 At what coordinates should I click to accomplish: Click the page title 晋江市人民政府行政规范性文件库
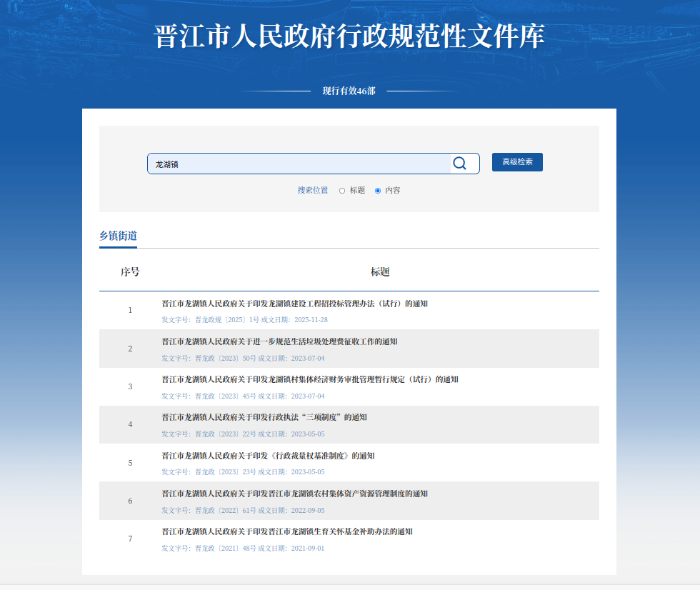pos(349,36)
